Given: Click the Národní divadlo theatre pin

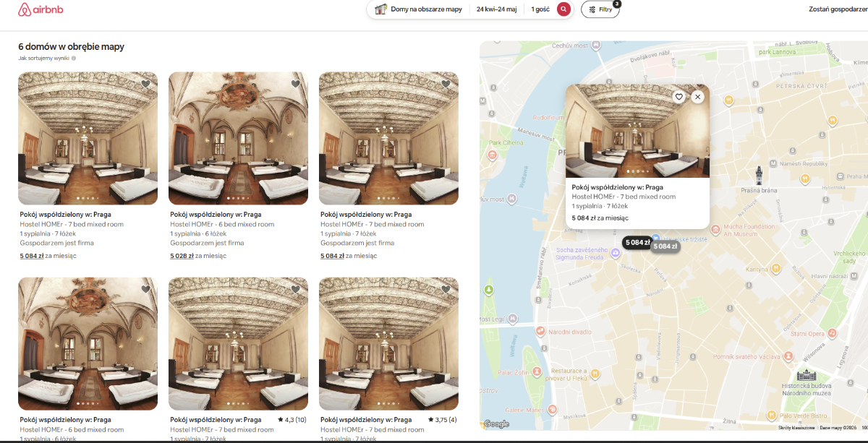Looking at the screenshot, I should tap(540, 331).
